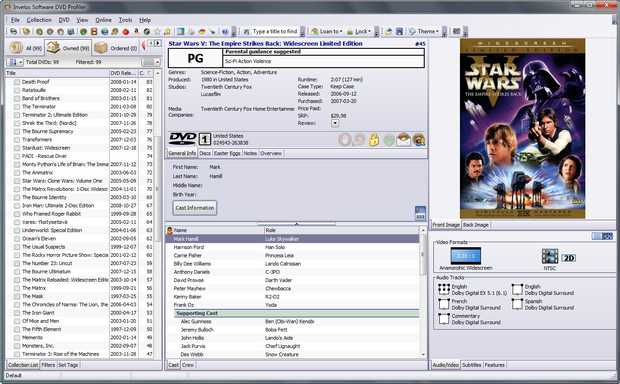Viewport: 620px width, 384px height.
Task: Switch to the Subtitles tab
Action: 472,365
